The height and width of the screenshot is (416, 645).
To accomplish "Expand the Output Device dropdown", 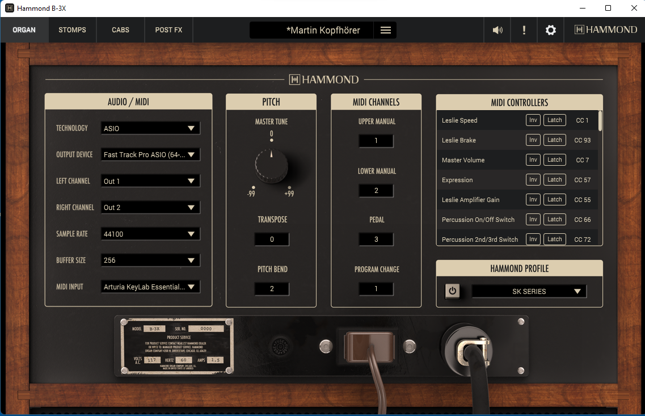I will coord(151,154).
